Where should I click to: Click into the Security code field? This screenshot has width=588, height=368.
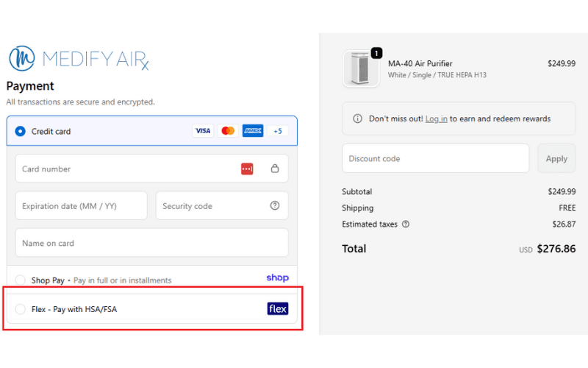click(222, 206)
